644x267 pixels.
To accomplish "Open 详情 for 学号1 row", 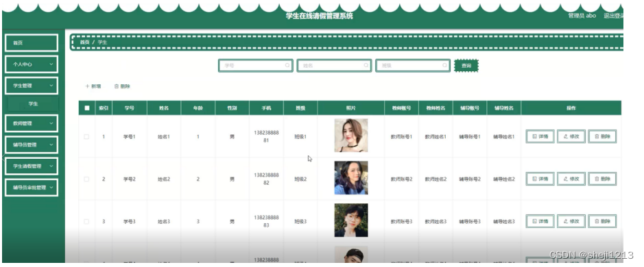I will pyautogui.click(x=540, y=136).
